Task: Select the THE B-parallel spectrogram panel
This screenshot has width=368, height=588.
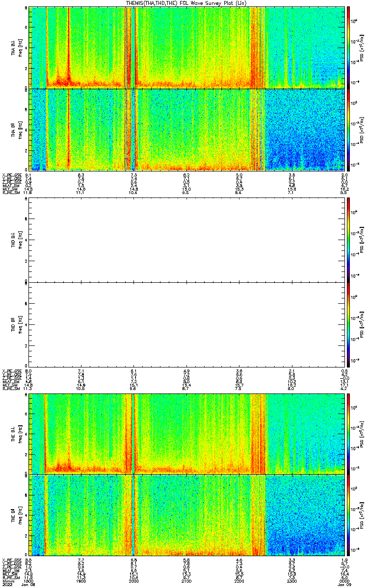Action: (187, 515)
